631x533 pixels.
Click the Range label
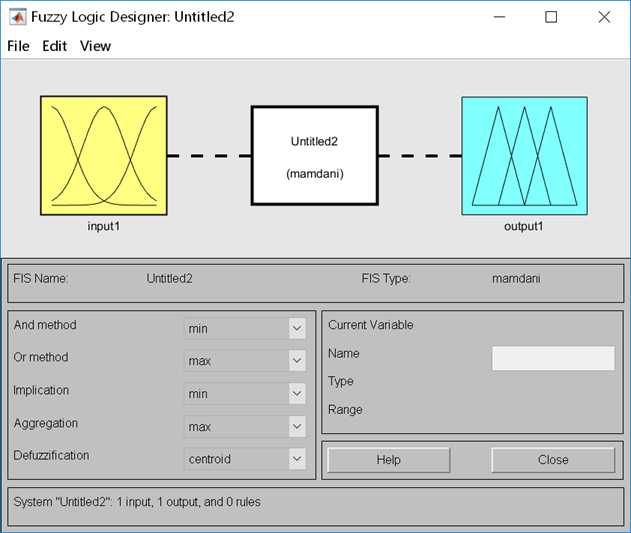[345, 410]
